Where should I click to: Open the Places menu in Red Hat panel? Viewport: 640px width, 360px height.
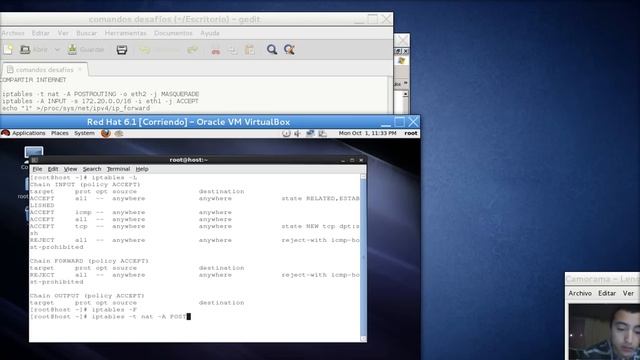(x=60, y=133)
